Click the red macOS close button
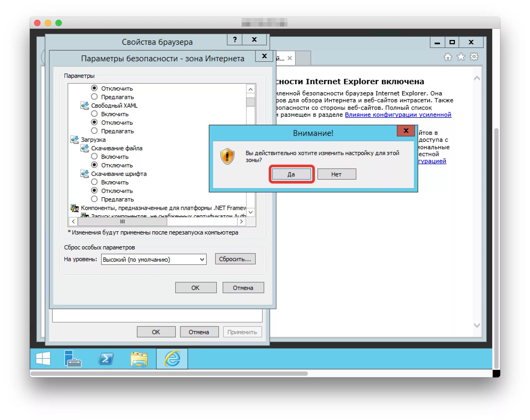This screenshot has width=530, height=420. (x=37, y=23)
